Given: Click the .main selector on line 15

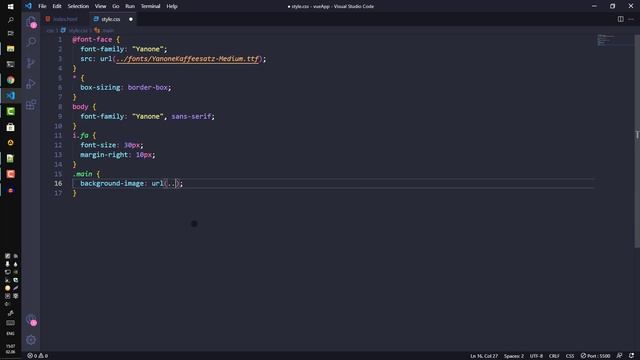Looking at the screenshot, I should coord(82,174).
